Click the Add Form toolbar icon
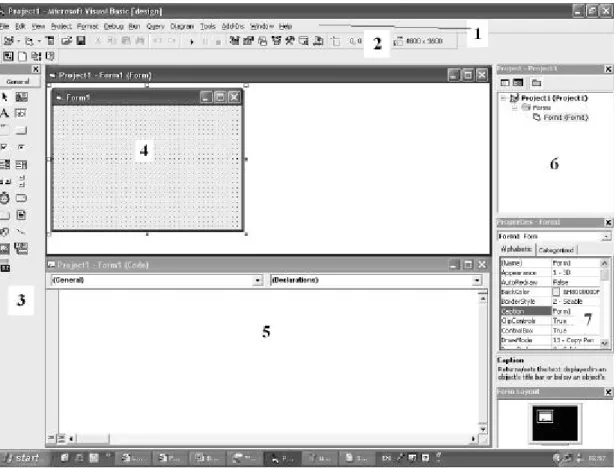The image size is (616, 471). pos(29,41)
